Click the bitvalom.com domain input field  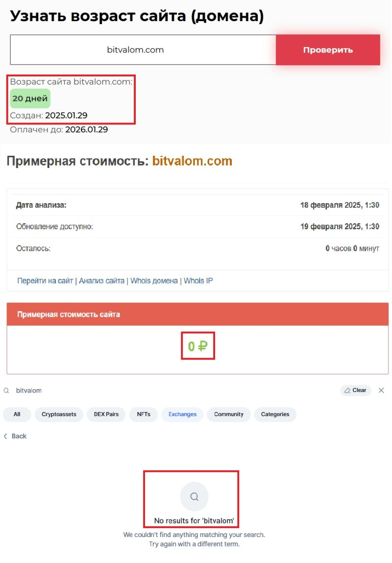[x=143, y=50]
